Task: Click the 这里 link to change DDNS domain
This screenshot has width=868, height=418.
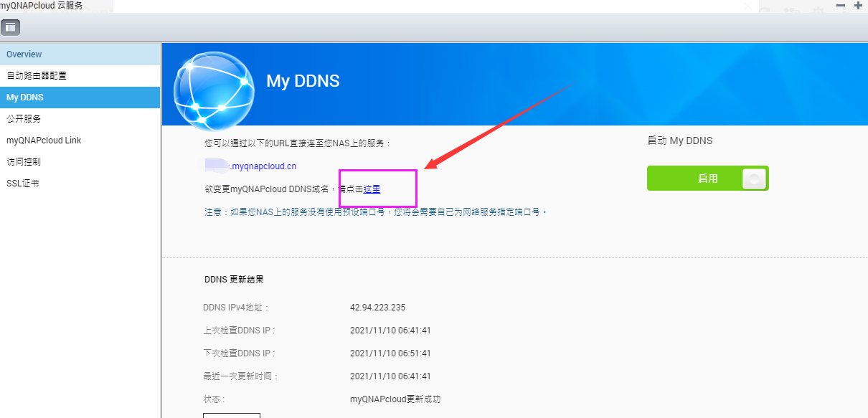Action: pos(372,189)
